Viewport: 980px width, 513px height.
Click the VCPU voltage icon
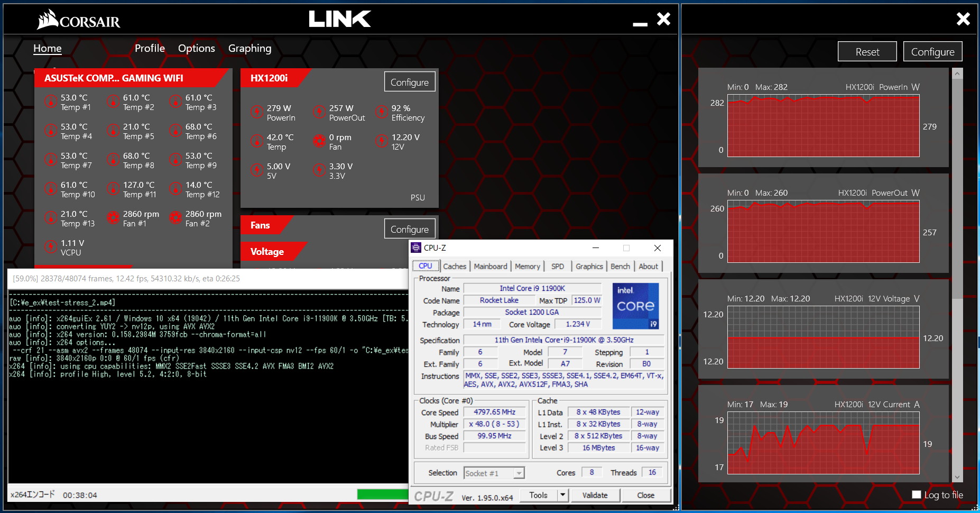[51, 246]
